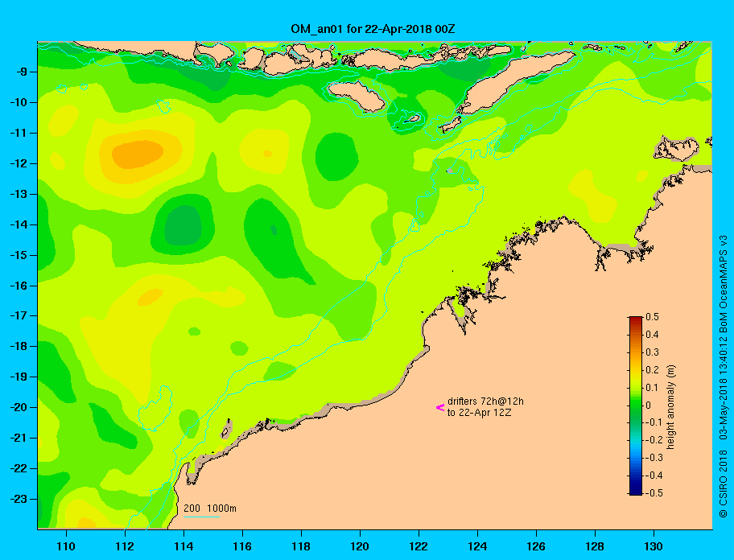The height and width of the screenshot is (560, 734).
Task: Click the CSIRO copyright credit text
Action: (x=724, y=376)
